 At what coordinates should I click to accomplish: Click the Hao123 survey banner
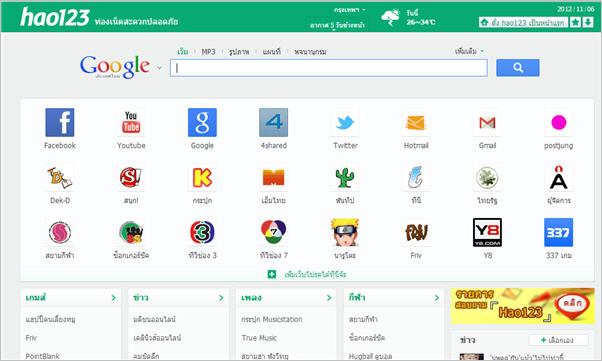click(x=523, y=306)
